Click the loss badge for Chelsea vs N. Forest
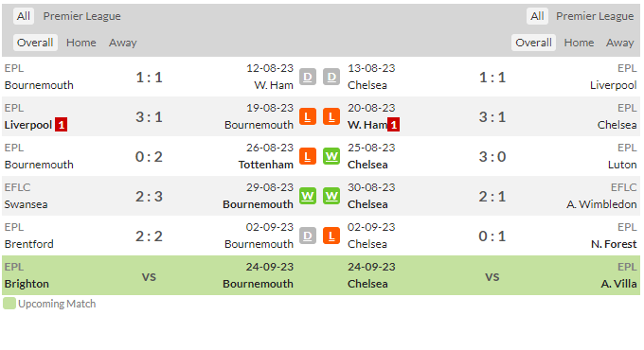644x350 pixels. (331, 236)
